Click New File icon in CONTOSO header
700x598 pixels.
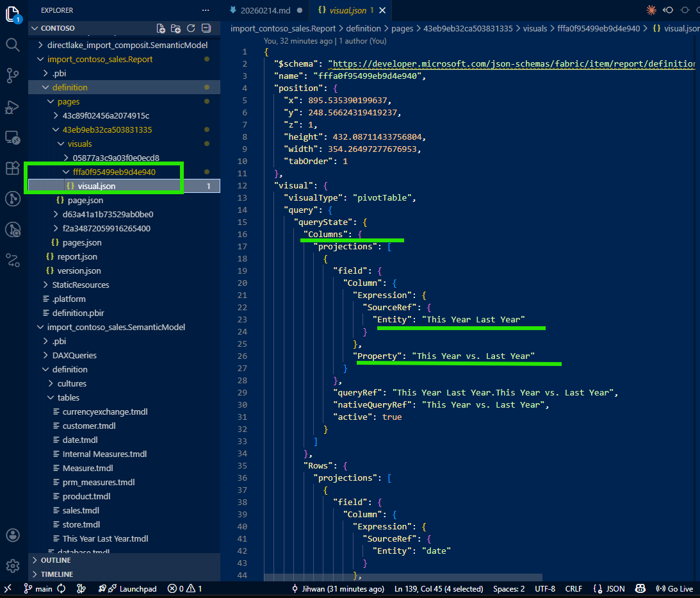coord(161,28)
